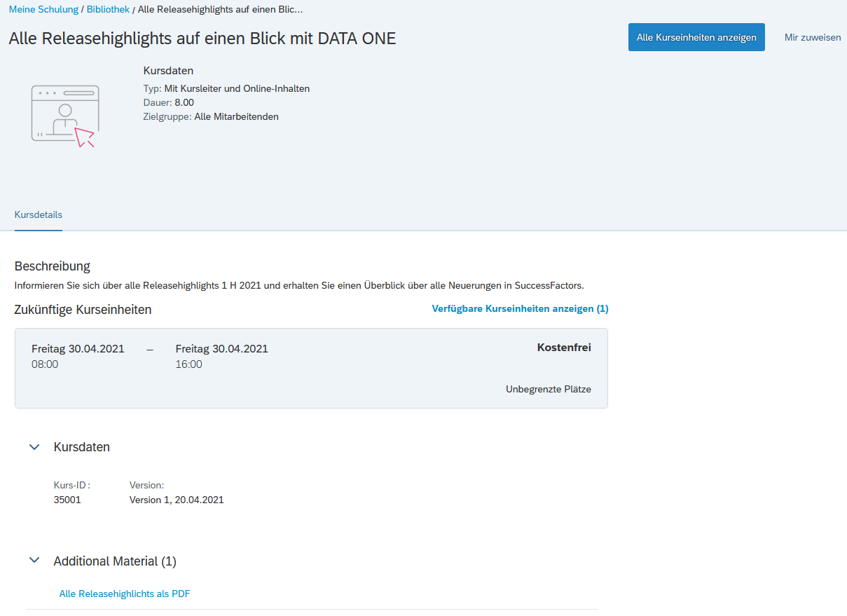Click the Additional Material (1) heading

pyautogui.click(x=115, y=561)
